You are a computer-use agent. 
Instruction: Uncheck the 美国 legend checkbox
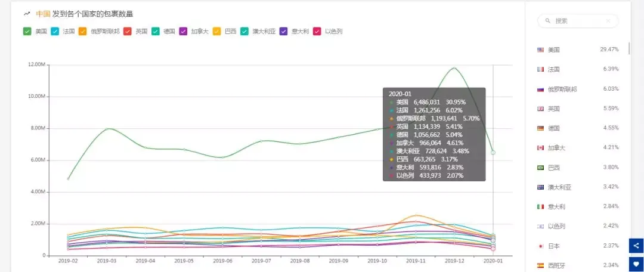click(27, 31)
